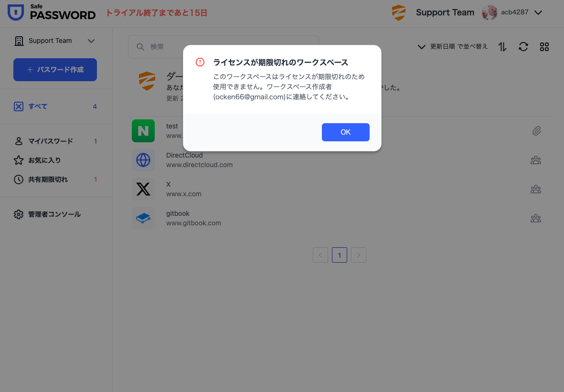
Task: Click the shared users icon for gitbook
Action: pos(535,219)
